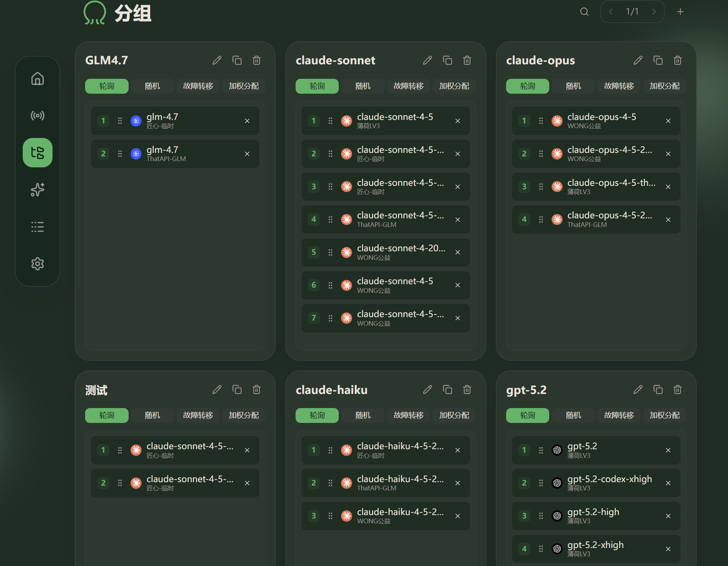Remove glm-4.7 ThatAPI-GLM from GLM4.7 group

click(247, 154)
